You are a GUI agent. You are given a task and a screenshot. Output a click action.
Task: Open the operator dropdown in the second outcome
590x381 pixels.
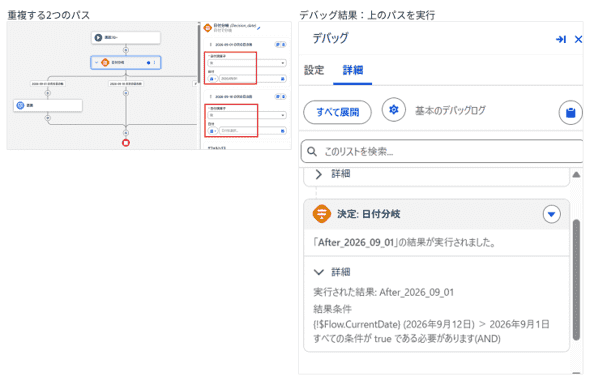coord(247,115)
